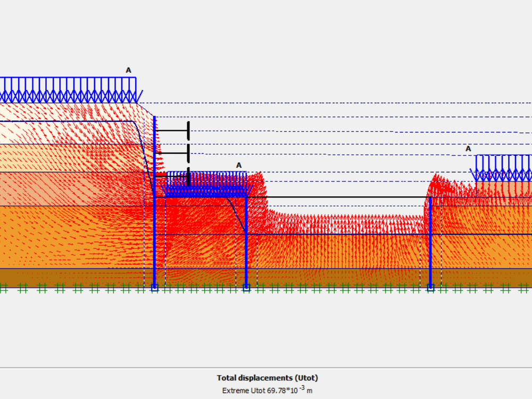
Task: Click the Total displacements (Utot) title label
Action: tap(266, 378)
